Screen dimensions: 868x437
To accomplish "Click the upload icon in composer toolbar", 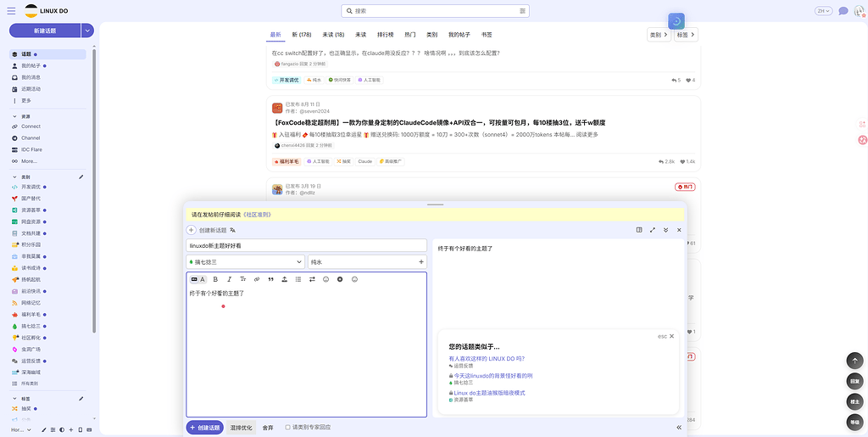I will tap(285, 279).
